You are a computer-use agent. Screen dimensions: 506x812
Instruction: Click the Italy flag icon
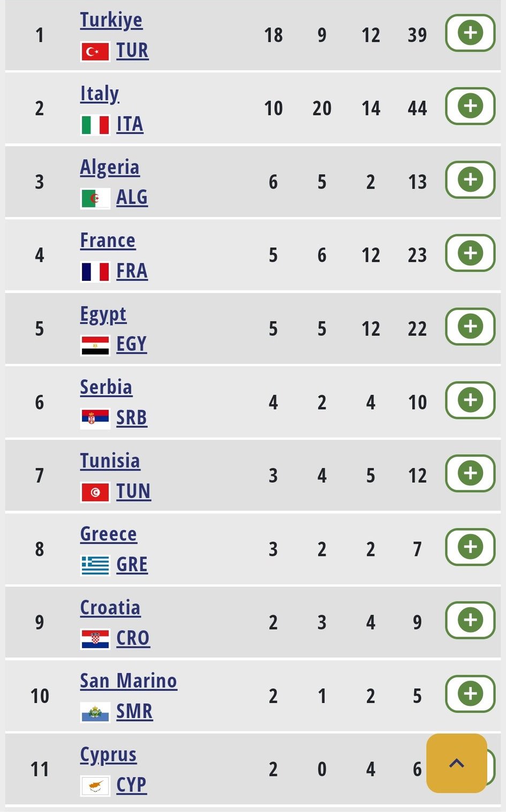click(95, 125)
